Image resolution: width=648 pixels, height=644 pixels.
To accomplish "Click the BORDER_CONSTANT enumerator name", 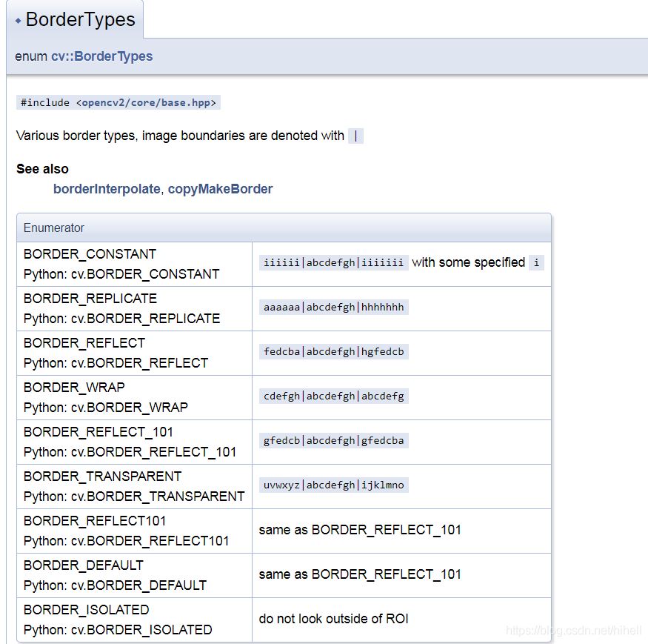I will [90, 254].
